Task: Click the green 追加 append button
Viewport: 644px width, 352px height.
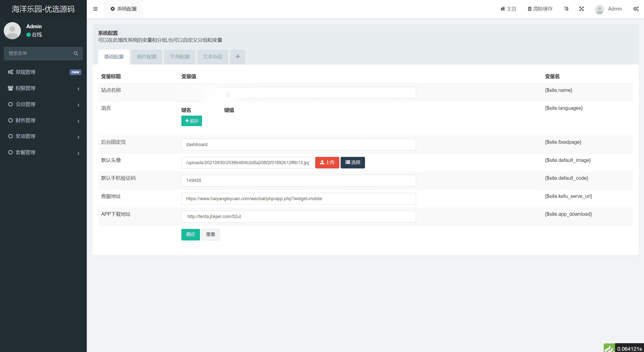Action: [191, 121]
